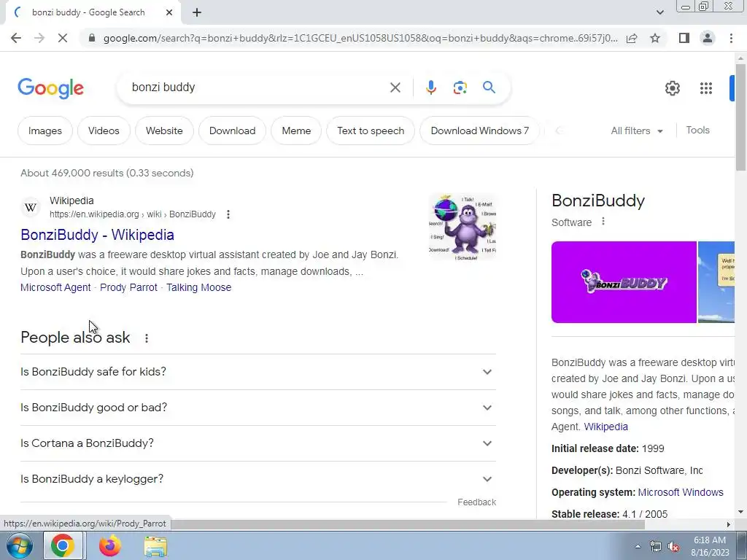
Task: Open the purple gorilla result thumbnail
Action: tap(462, 227)
